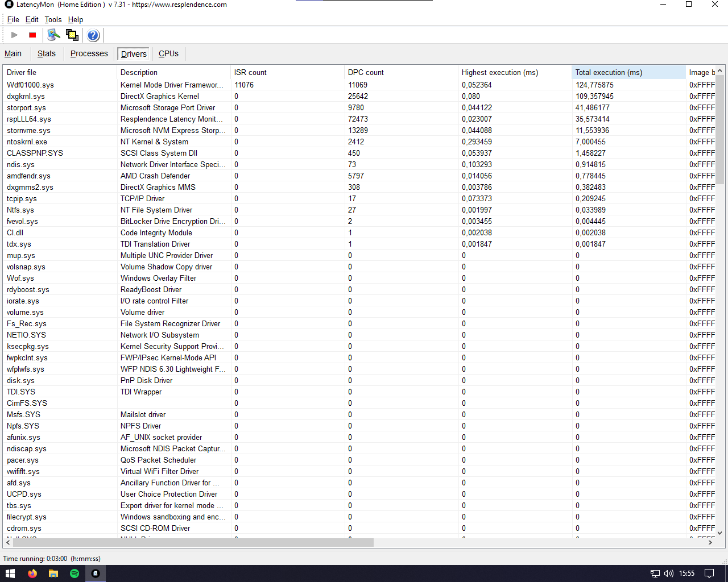Screen dimensions: 728x582
Task: Click the yellow overlapping windows toolbar icon
Action: [72, 35]
